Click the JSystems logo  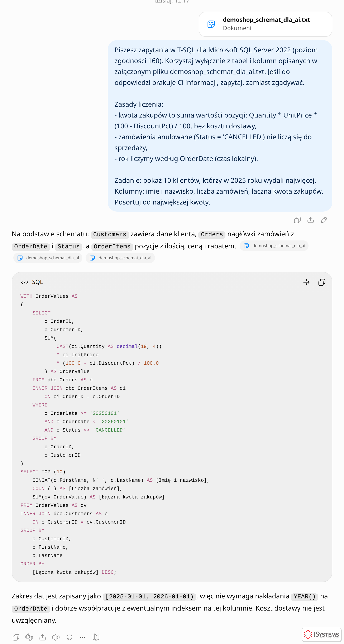(321, 635)
